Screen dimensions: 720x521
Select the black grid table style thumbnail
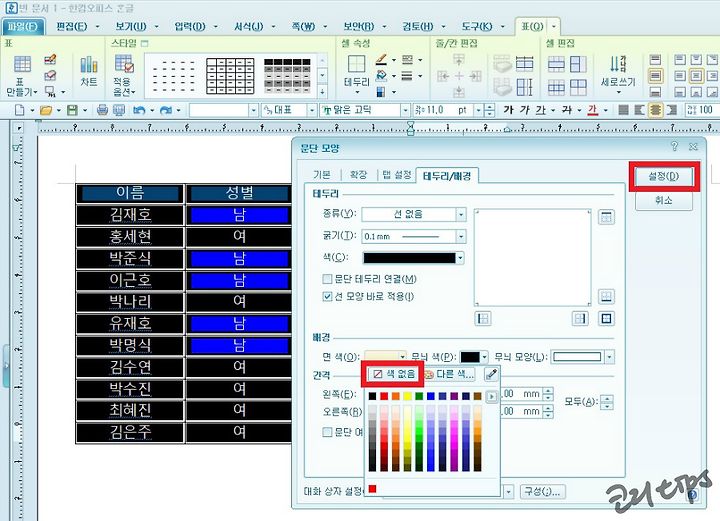click(230, 76)
